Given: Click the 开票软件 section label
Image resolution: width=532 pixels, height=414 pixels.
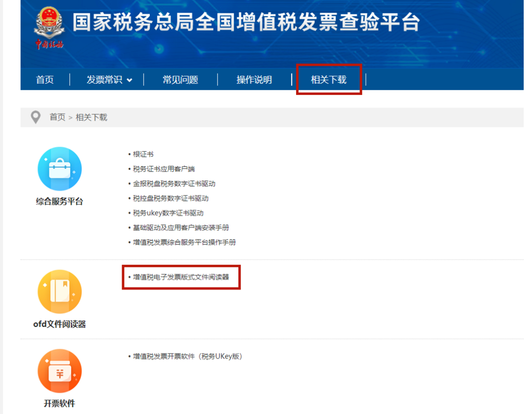Looking at the screenshot, I should click(60, 404).
